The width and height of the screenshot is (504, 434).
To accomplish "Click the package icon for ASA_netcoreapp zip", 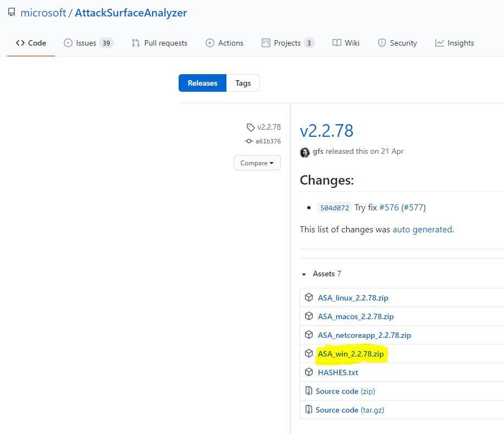I will point(309,335).
